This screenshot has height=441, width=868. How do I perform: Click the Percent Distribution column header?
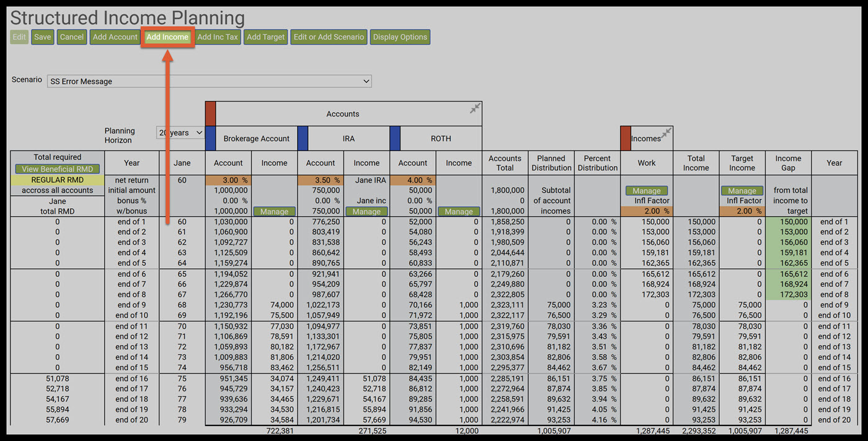(x=597, y=163)
